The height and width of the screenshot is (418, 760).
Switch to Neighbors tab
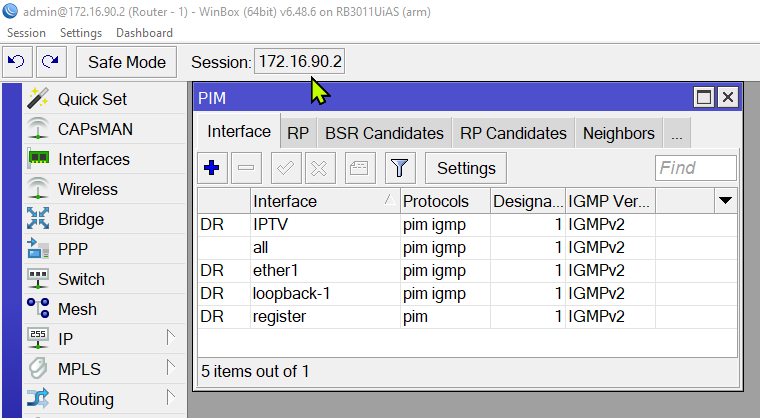pyautogui.click(x=619, y=133)
